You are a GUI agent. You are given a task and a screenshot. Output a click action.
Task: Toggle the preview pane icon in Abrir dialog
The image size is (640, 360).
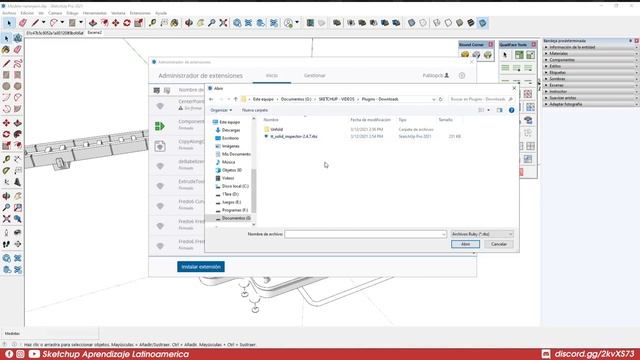coord(500,110)
